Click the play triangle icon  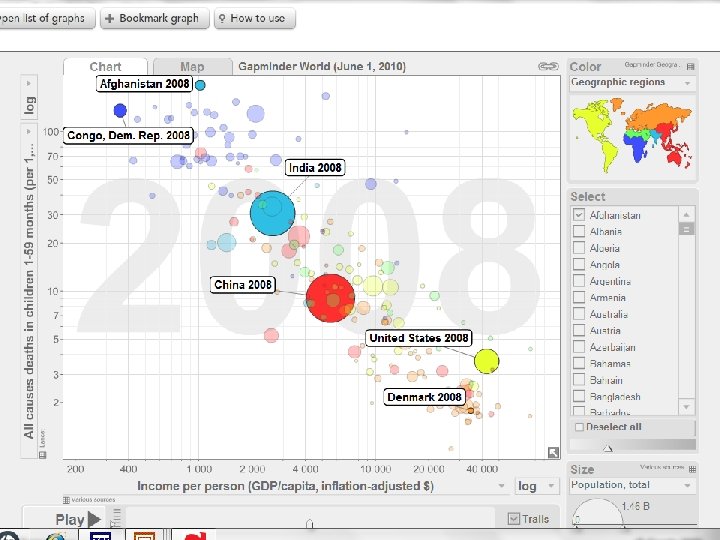[94, 519]
